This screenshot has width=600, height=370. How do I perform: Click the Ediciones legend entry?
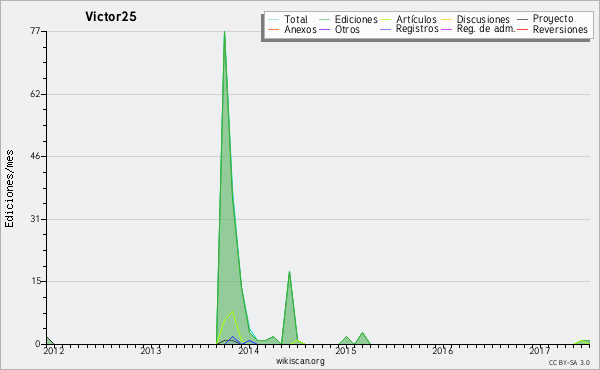click(x=348, y=19)
